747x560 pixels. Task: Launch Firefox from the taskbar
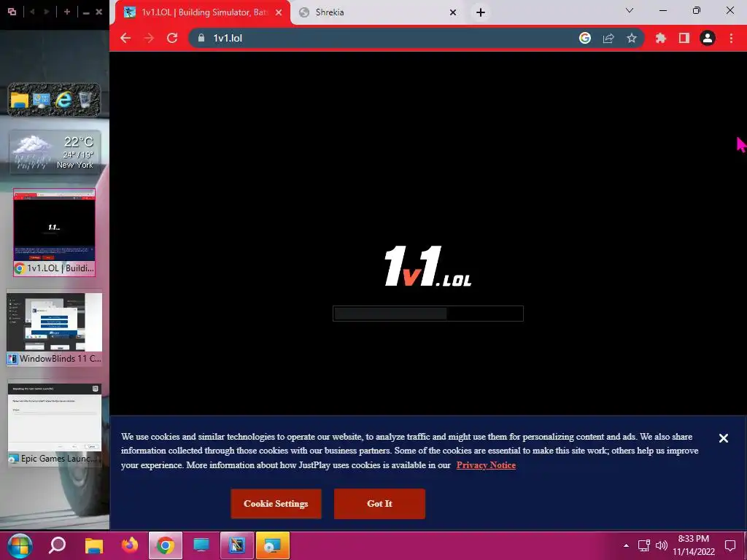pos(130,545)
